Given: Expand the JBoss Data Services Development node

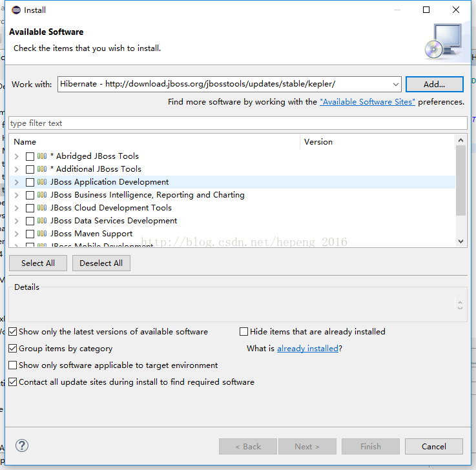Looking at the screenshot, I should pyautogui.click(x=17, y=221).
